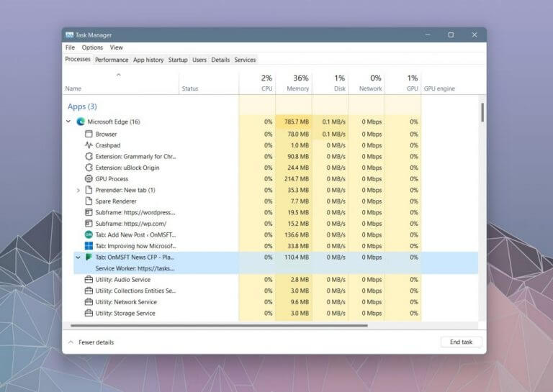
Task: Click the Prerender New tab page icon
Action: pos(89,190)
